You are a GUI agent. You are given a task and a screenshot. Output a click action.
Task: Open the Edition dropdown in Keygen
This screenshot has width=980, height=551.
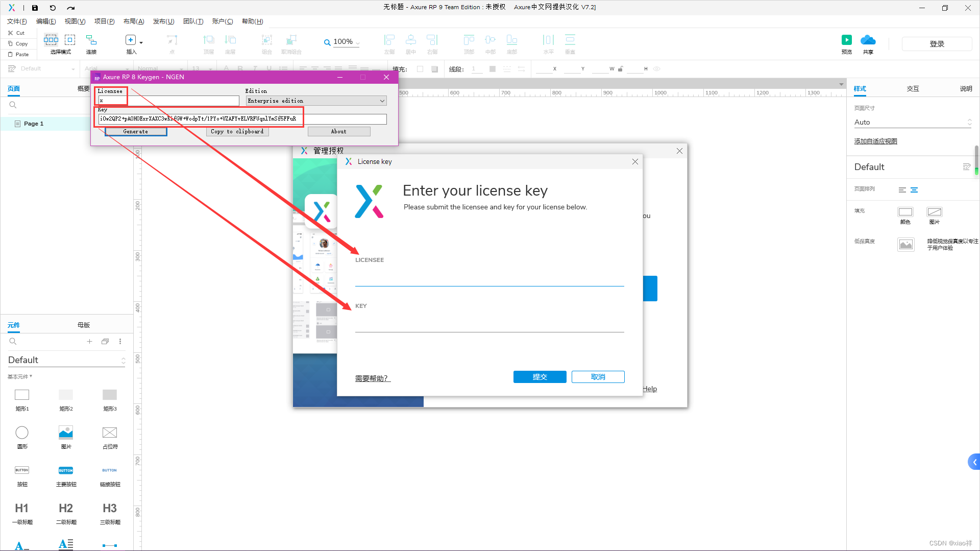point(316,101)
